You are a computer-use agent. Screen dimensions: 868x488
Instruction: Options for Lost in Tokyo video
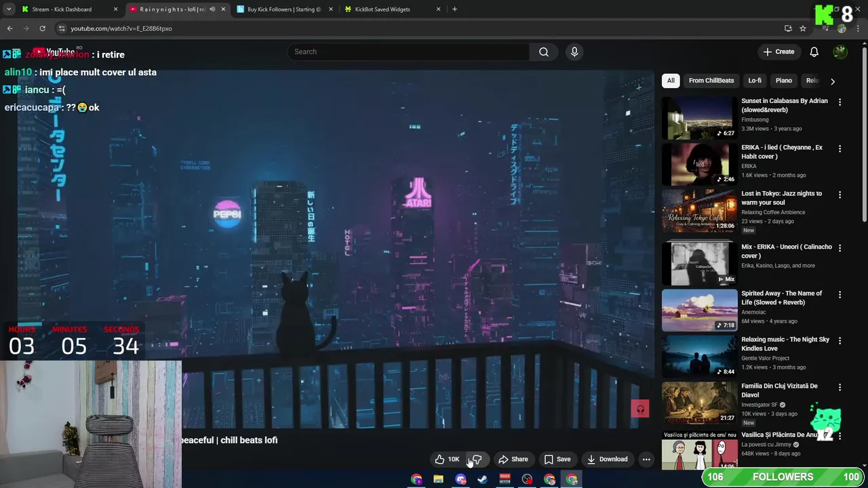point(840,195)
